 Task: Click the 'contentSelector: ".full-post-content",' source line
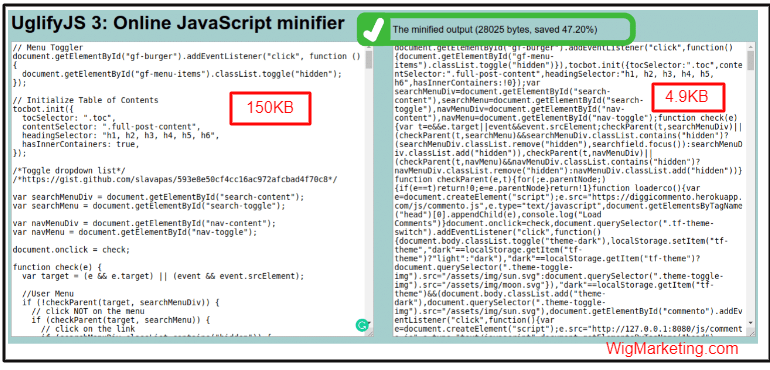click(x=111, y=127)
